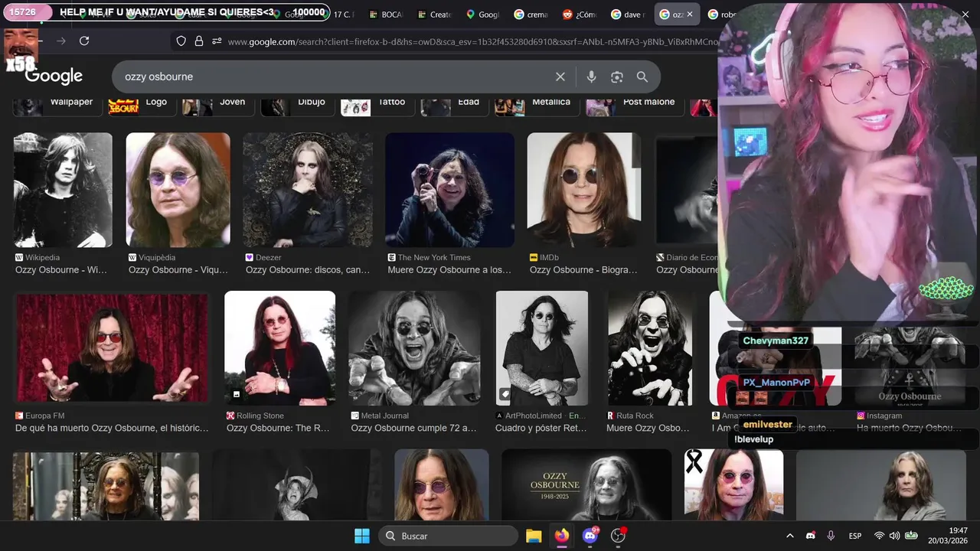Switch to the crema Google tab
Screen dimensions: 980x551
point(531,14)
